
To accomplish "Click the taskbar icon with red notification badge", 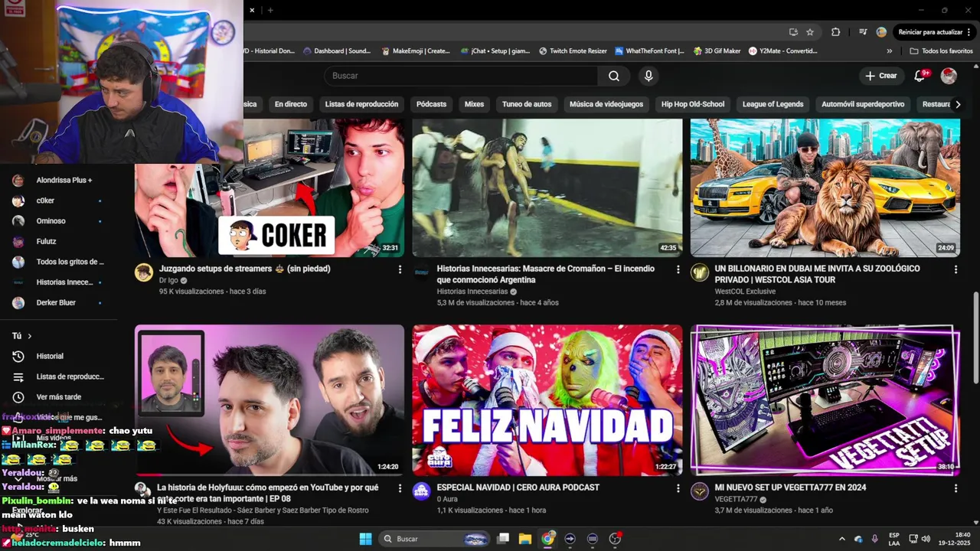I will tap(615, 539).
